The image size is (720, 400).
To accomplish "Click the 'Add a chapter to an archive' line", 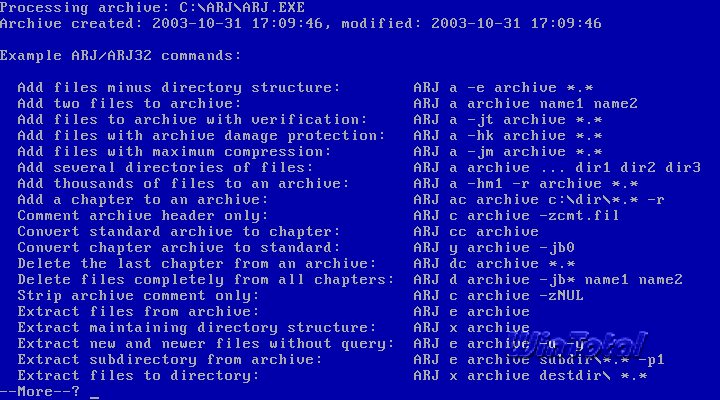I will [x=141, y=199].
